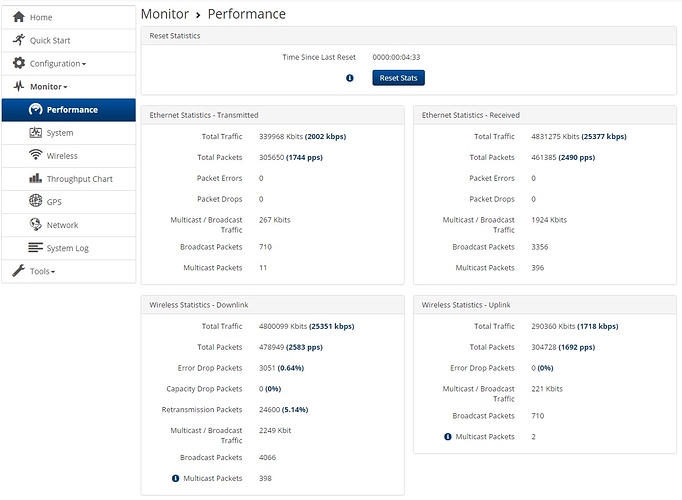Click the Home house icon
The image size is (682, 500).
click(x=19, y=17)
